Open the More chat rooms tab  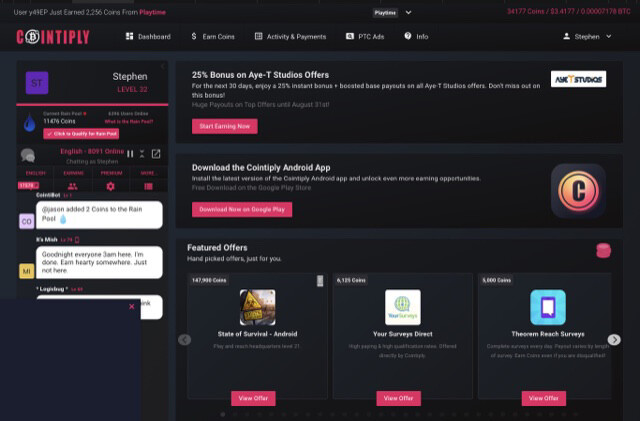148,173
